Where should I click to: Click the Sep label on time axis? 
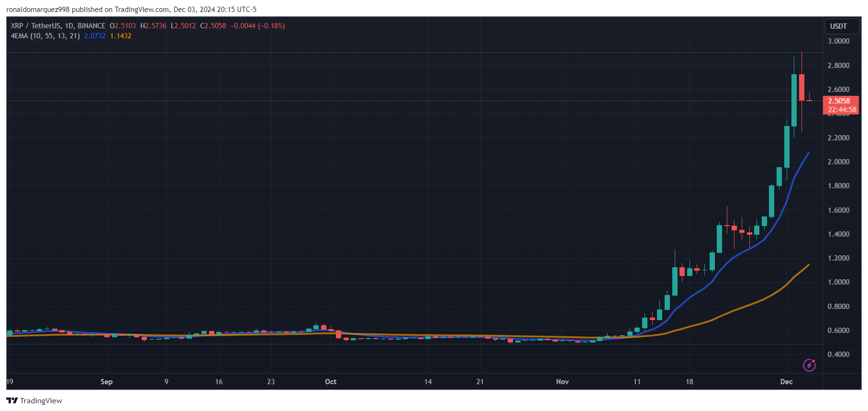point(106,382)
